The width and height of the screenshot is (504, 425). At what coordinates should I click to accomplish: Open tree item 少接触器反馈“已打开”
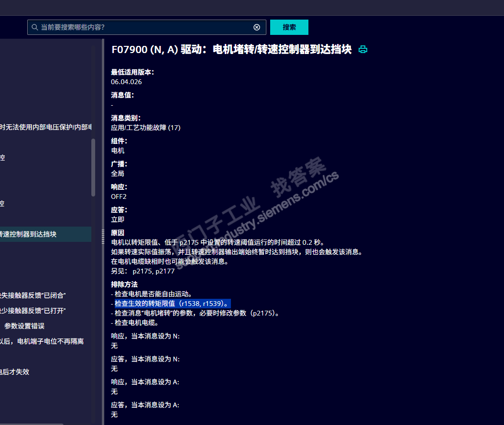click(x=33, y=311)
